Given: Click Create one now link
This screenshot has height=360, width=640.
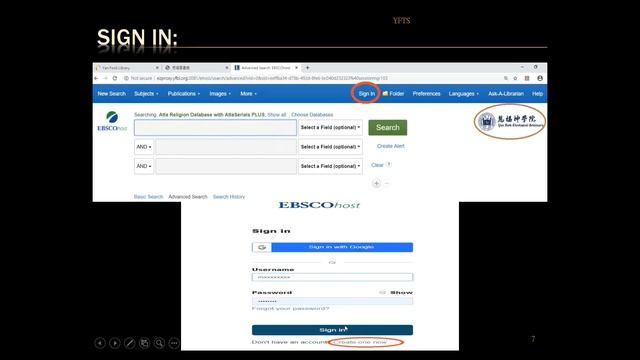Looking at the screenshot, I should point(360,342).
